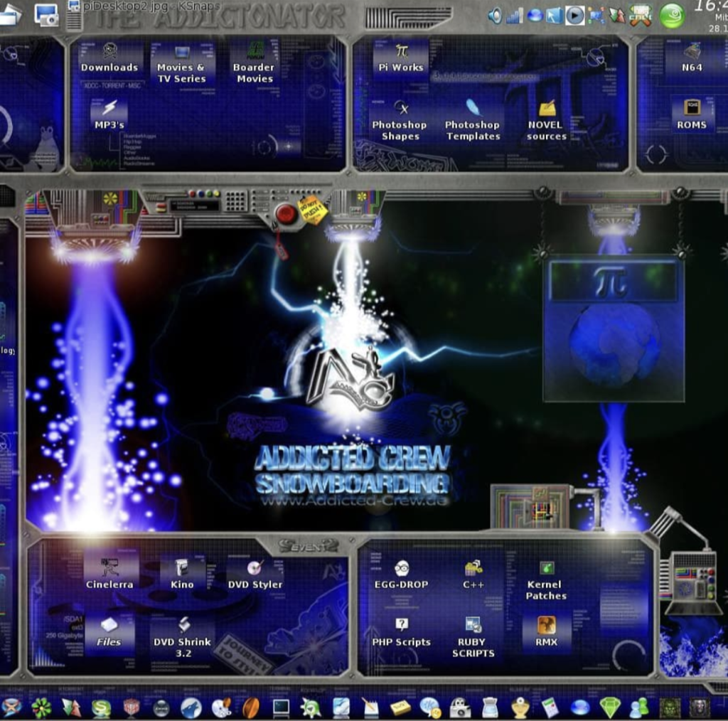Open the Movies & TV Series folder
728x721 pixels.
[181, 64]
